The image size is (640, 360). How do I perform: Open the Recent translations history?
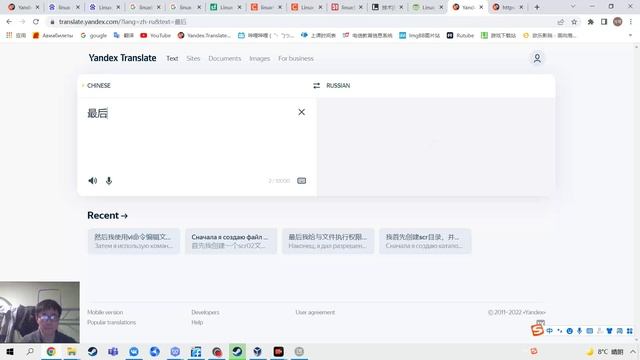pyautogui.click(x=107, y=215)
